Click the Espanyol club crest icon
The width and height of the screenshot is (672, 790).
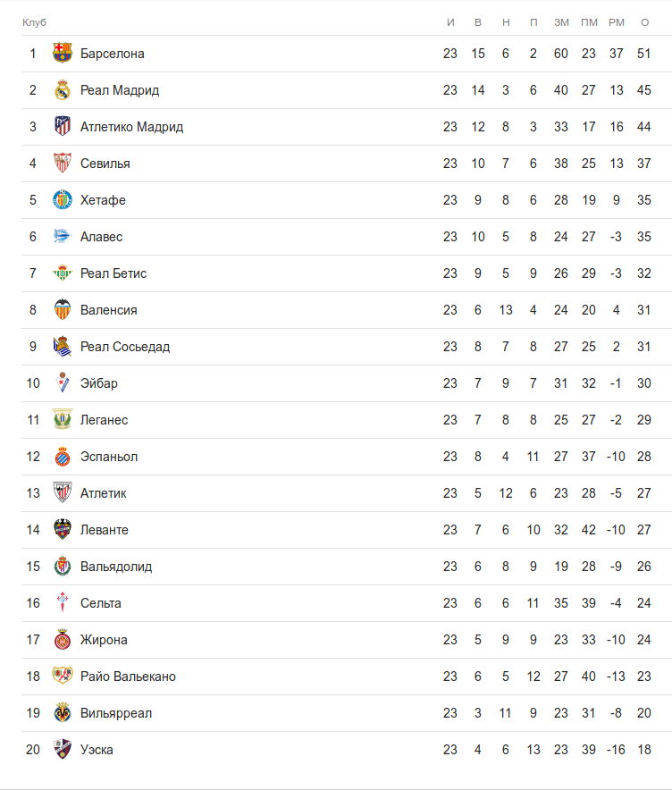tap(62, 457)
